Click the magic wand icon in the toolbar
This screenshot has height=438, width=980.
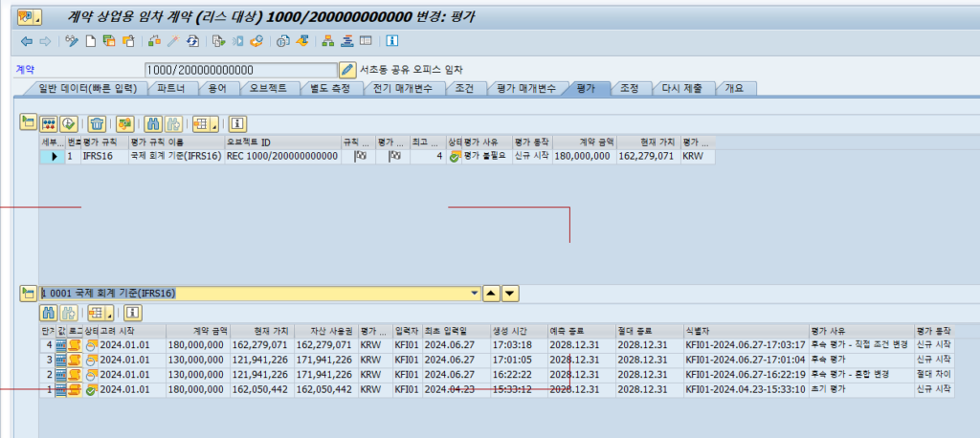pyautogui.click(x=173, y=42)
